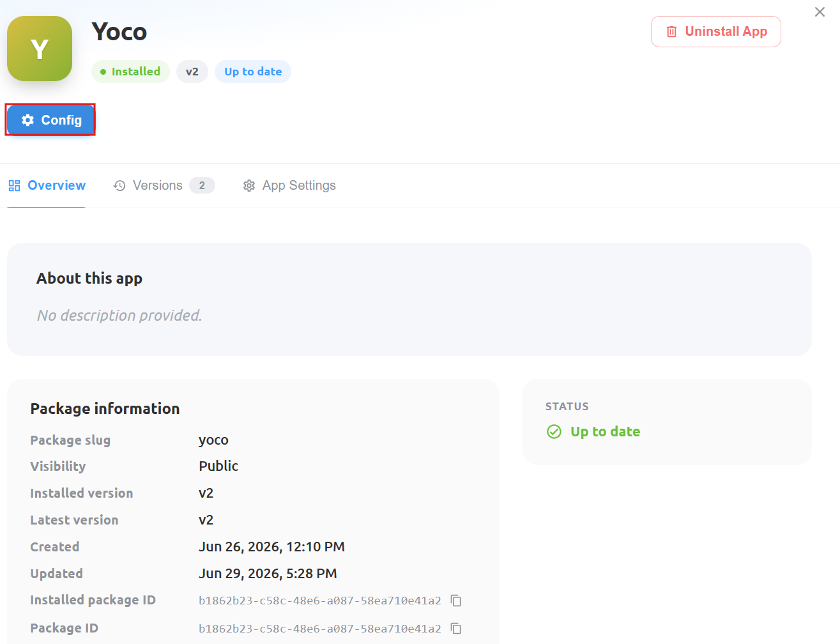Click the Package information heading

105,409
